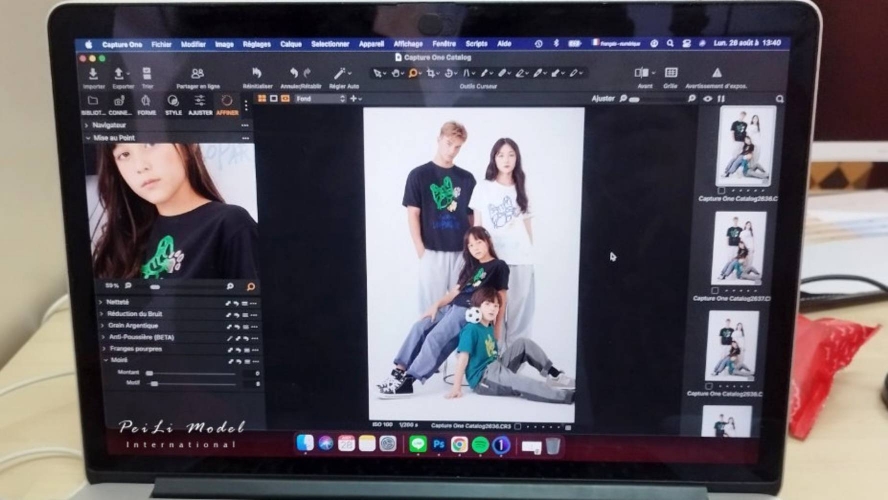Viewport: 888px width, 500px height.
Task: Click the Grille grid icon
Action: point(671,72)
